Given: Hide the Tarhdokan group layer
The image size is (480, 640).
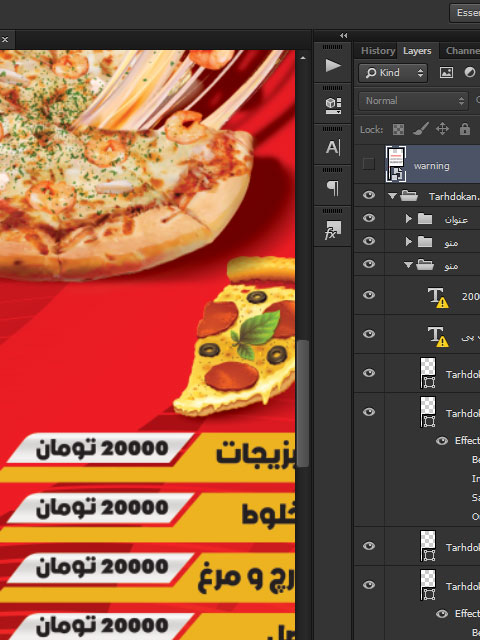Looking at the screenshot, I should [x=369, y=195].
